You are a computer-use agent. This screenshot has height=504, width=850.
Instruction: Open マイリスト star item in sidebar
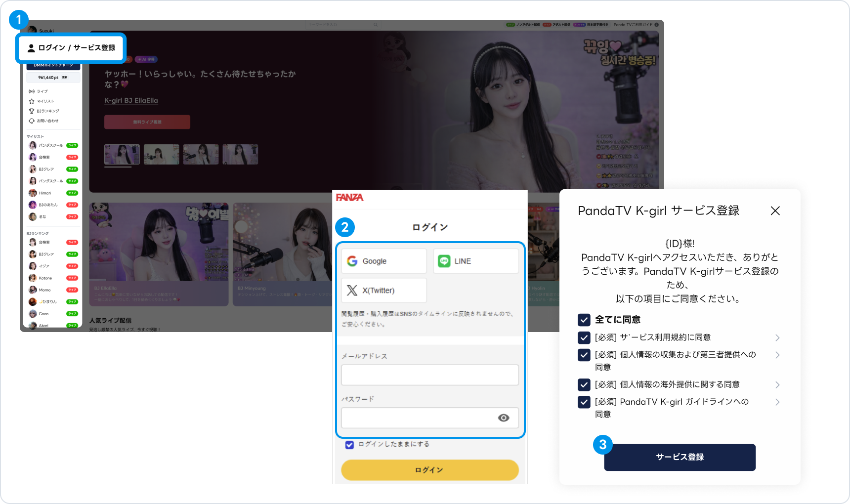(x=42, y=101)
